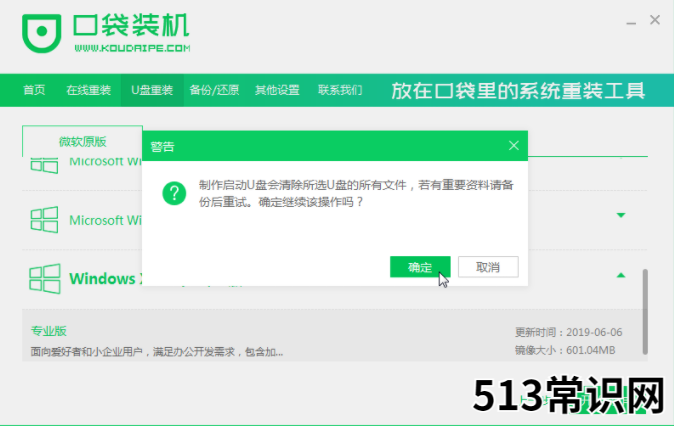Click the partially hidden top Microsoft Windows icon
Viewport: 674px width, 426px height.
pyautogui.click(x=44, y=165)
